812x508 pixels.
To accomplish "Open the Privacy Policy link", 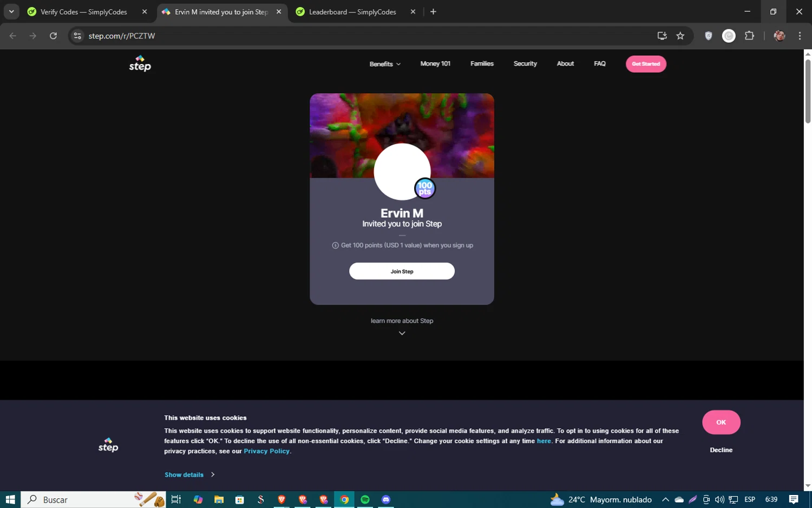I will pos(266,451).
